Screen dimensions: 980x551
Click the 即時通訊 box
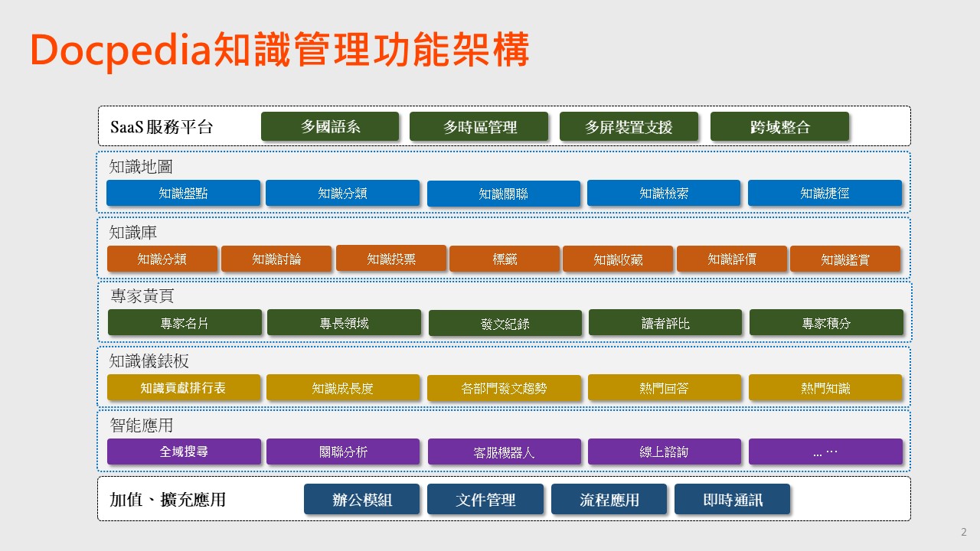[732, 499]
